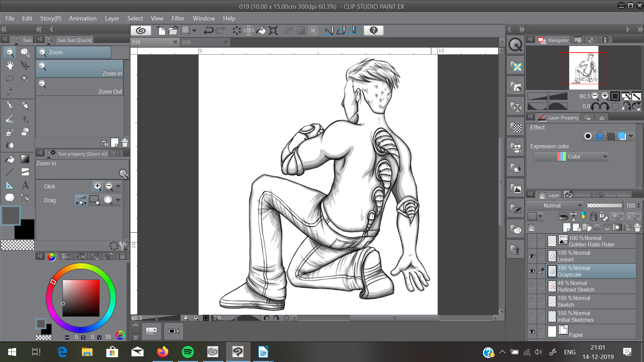The width and height of the screenshot is (644, 362).
Task: Hide the Paper layer
Action: [532, 331]
